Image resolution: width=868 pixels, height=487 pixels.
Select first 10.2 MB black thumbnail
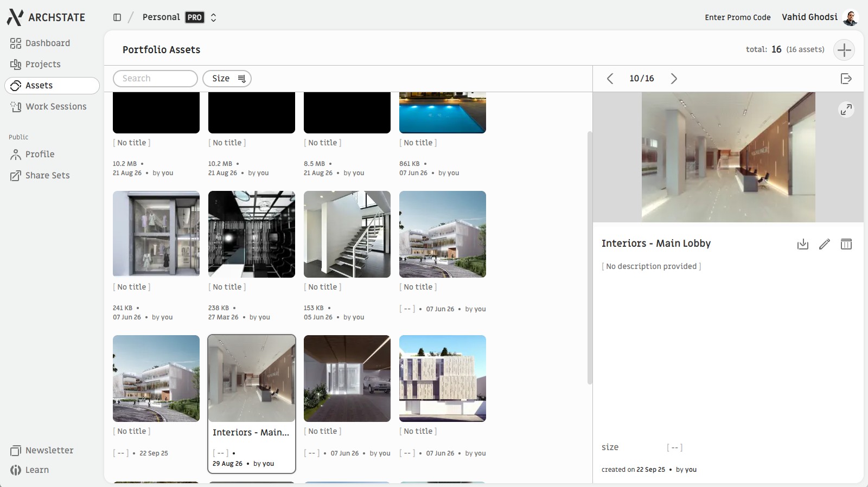(x=156, y=113)
